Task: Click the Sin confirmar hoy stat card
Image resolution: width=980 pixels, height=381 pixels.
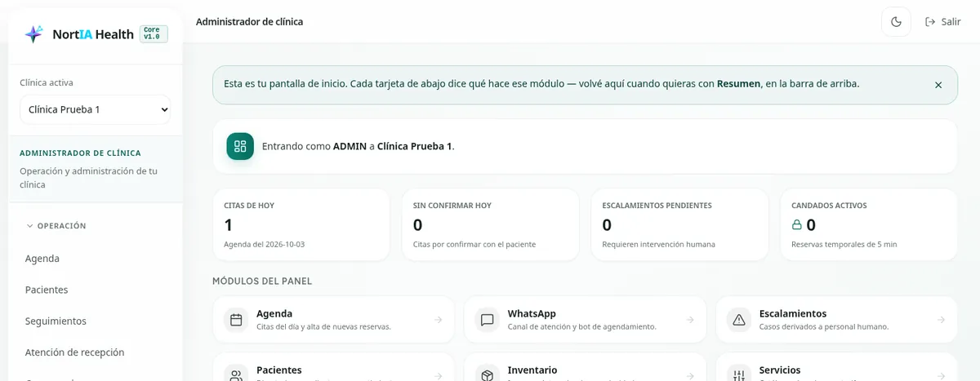Action: (490, 224)
